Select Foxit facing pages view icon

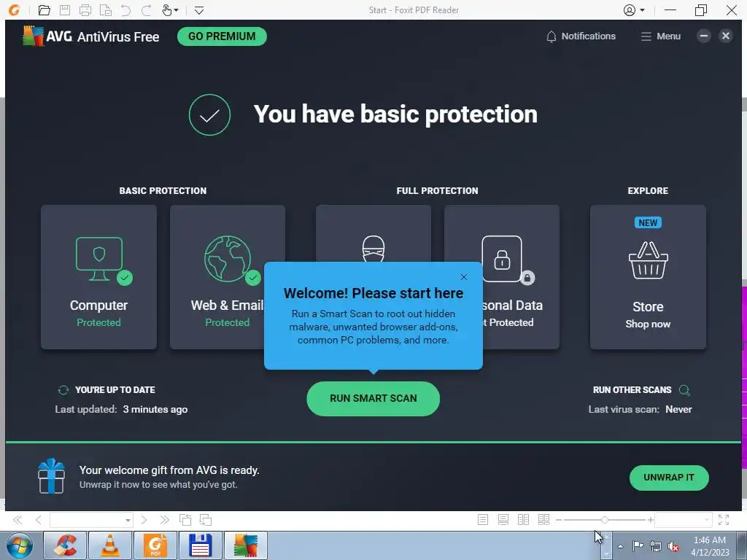click(523, 520)
